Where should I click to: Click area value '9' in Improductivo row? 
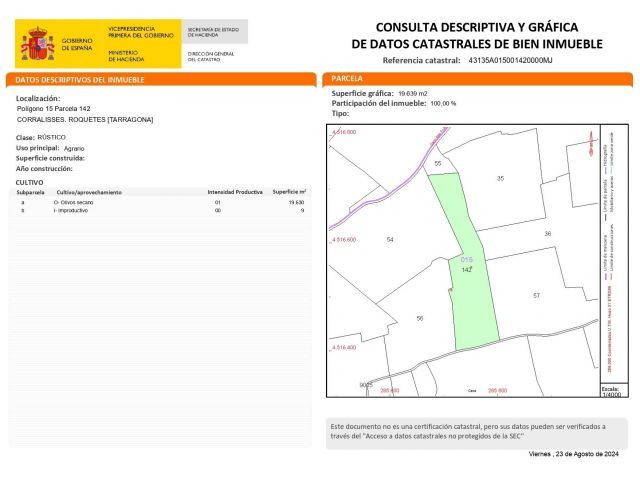click(302, 211)
